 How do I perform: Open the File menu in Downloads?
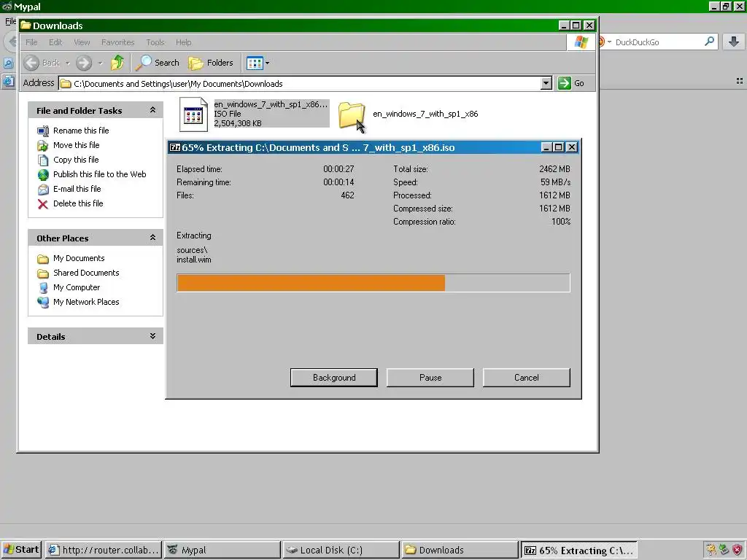pos(31,42)
